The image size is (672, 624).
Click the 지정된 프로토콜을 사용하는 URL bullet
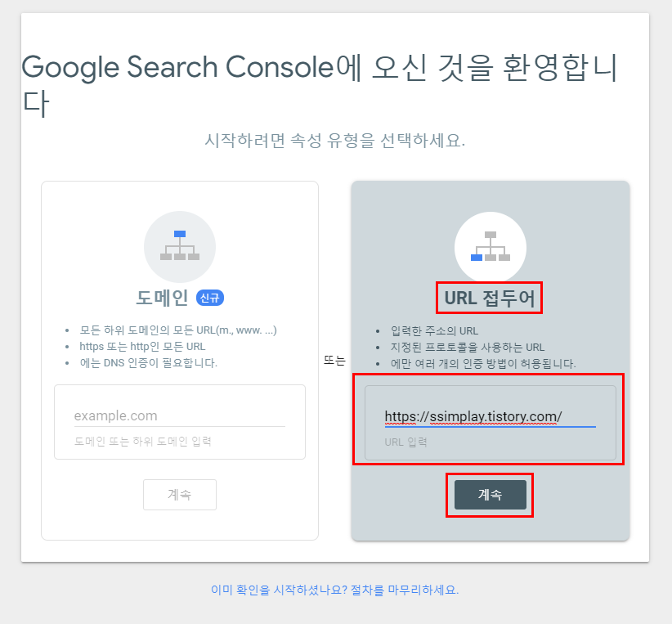point(467,348)
